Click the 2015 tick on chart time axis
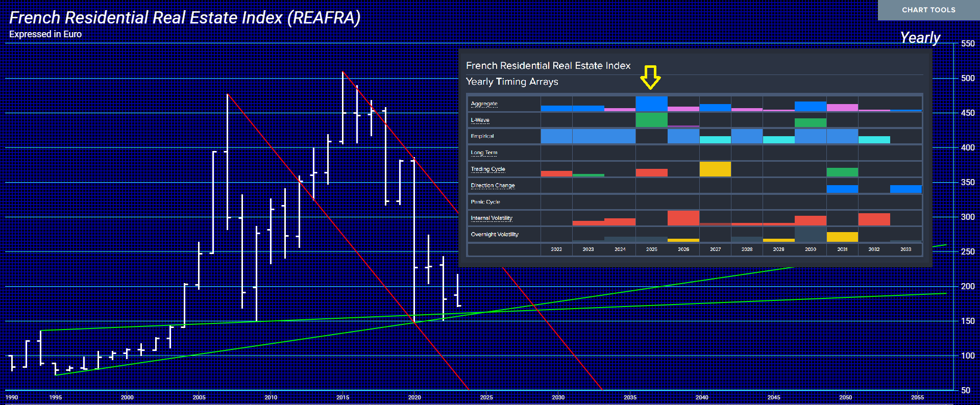 (342, 397)
